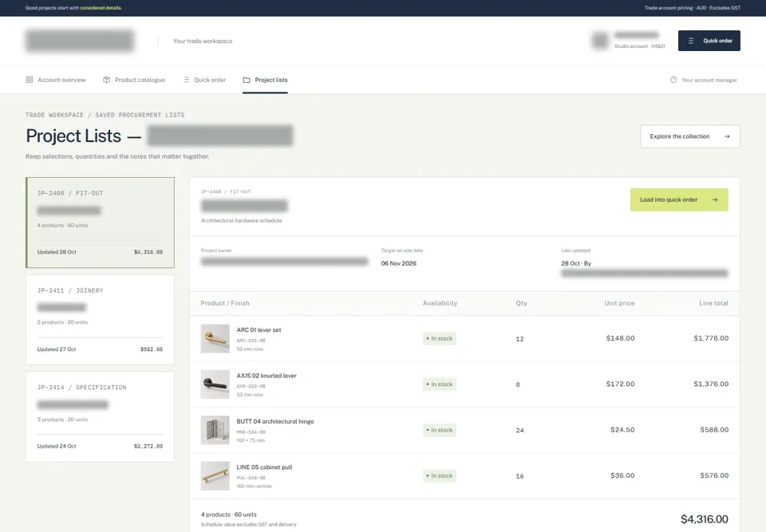The width and height of the screenshot is (766, 532).
Task: Open AXIS 02 knurled lever thumbnail
Action: (x=215, y=384)
